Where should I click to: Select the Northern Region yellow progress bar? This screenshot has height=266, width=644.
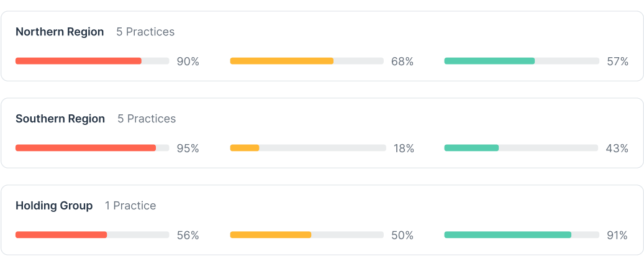[307, 61]
